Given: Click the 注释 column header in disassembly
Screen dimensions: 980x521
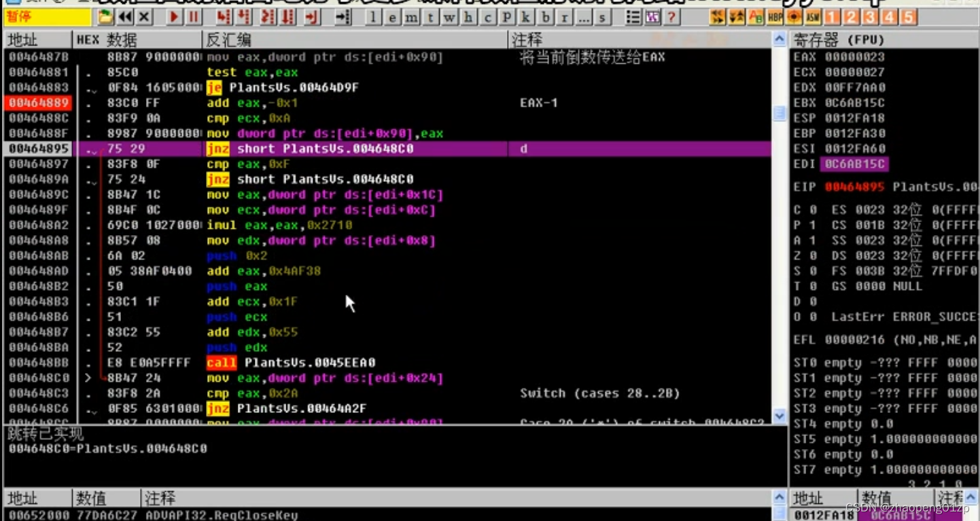Looking at the screenshot, I should coord(640,40).
